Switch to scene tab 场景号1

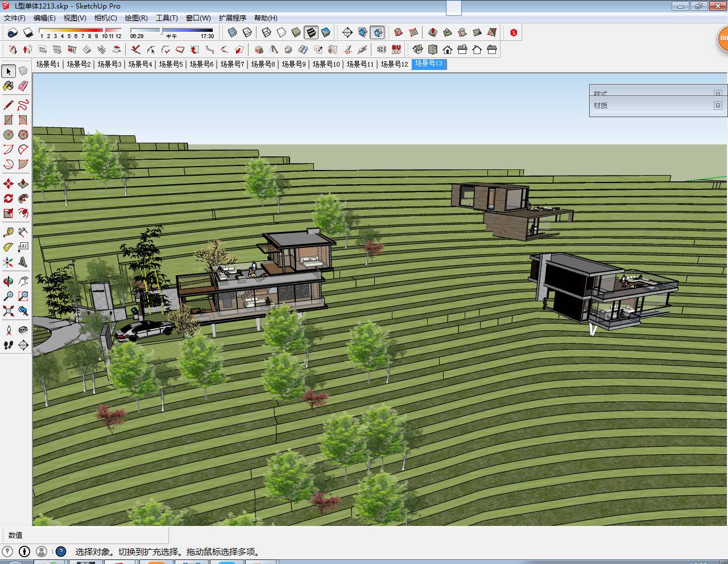pyautogui.click(x=48, y=64)
